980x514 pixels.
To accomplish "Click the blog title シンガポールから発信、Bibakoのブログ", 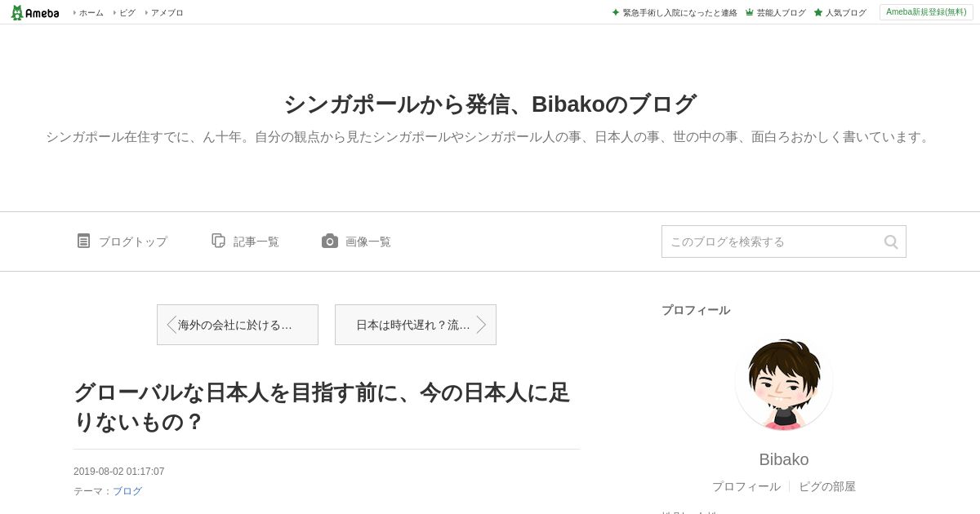I will 490,104.
